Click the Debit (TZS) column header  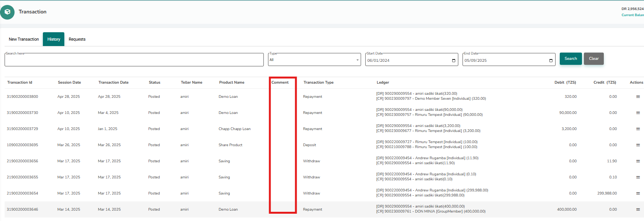pyautogui.click(x=565, y=82)
